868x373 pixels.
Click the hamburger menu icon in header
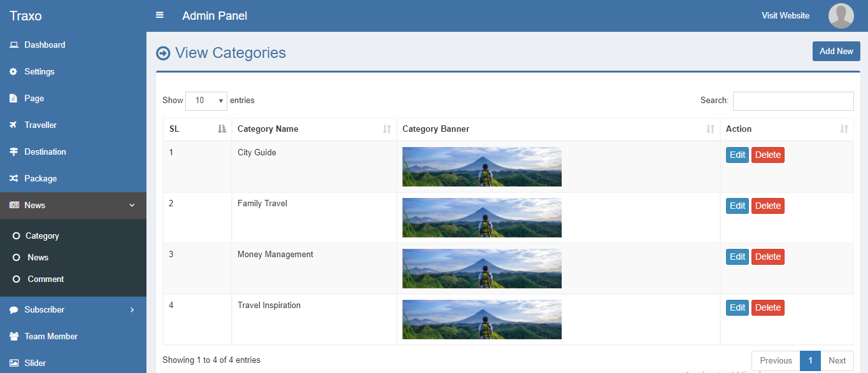[160, 15]
